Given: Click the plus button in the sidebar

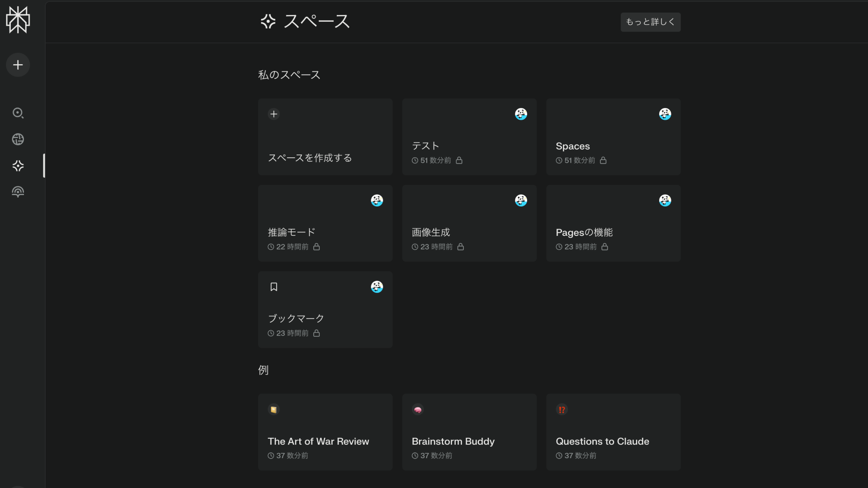Looking at the screenshot, I should [18, 65].
